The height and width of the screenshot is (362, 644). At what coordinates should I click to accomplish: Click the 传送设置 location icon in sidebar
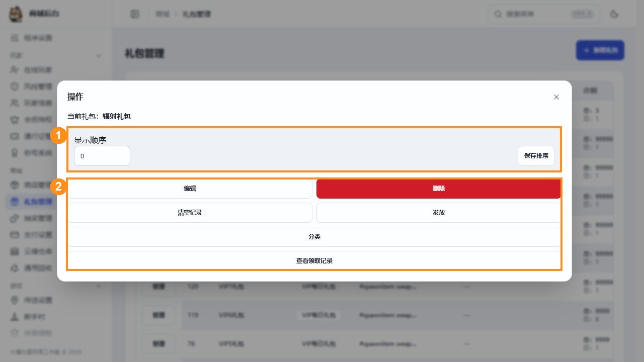click(15, 300)
